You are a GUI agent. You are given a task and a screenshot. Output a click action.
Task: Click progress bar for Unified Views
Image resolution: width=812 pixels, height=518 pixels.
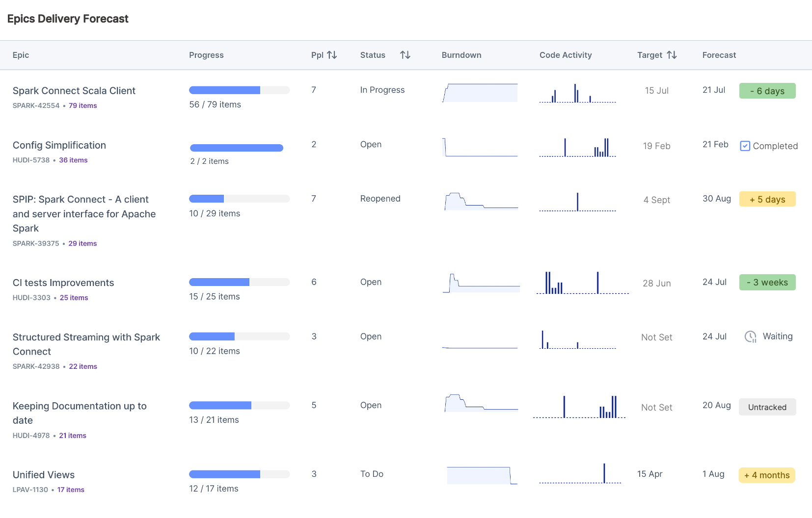[x=239, y=474]
